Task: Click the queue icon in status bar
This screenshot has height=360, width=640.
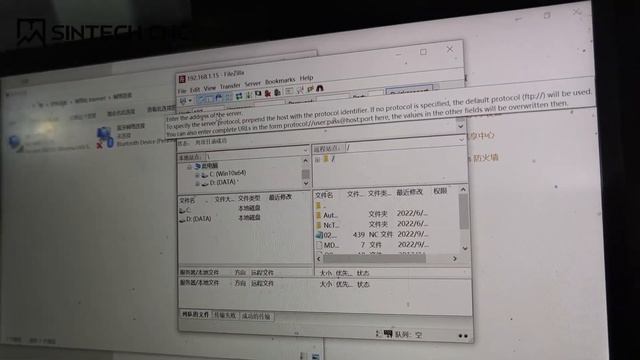Action: (x=387, y=334)
